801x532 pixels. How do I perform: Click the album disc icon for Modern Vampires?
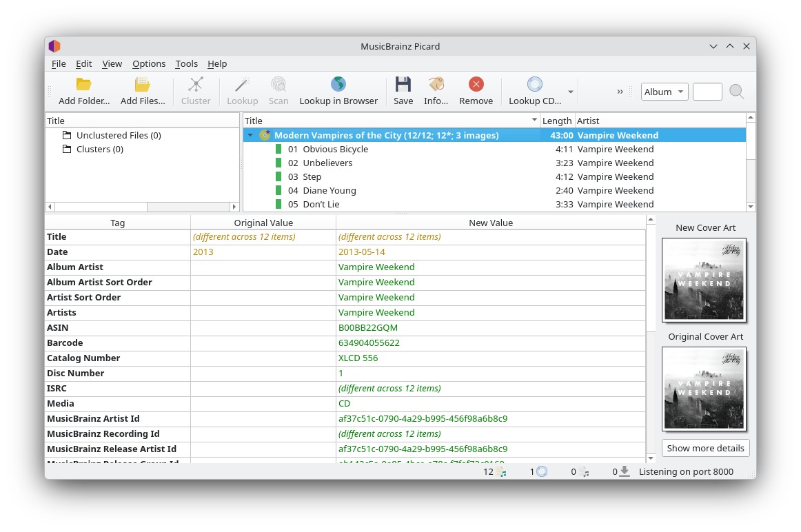click(x=265, y=135)
